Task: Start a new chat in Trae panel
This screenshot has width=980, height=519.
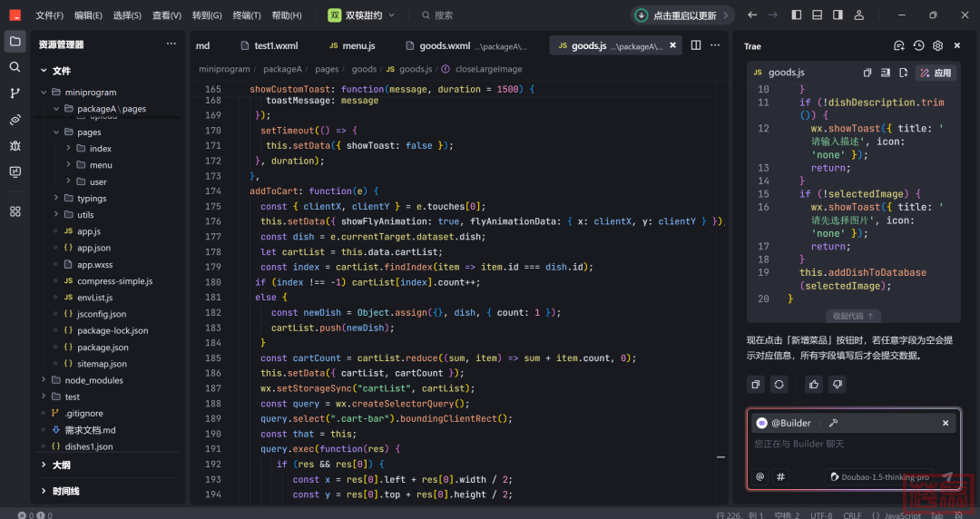Action: [899, 46]
